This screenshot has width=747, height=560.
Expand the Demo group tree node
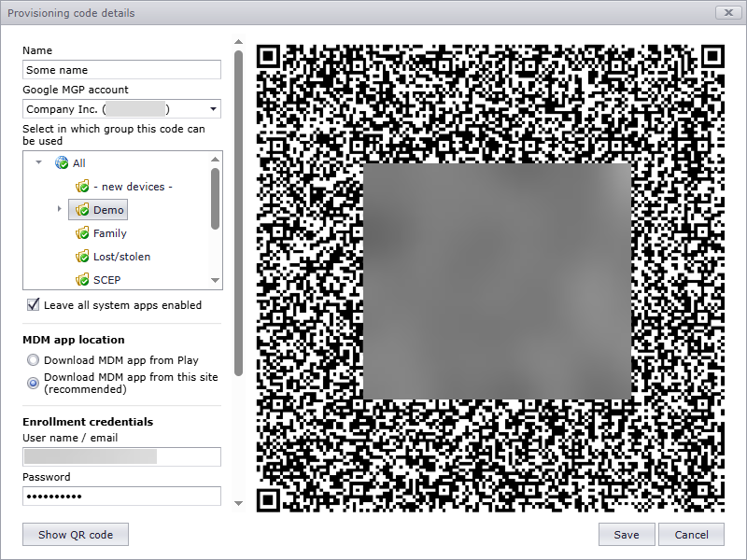[61, 210]
